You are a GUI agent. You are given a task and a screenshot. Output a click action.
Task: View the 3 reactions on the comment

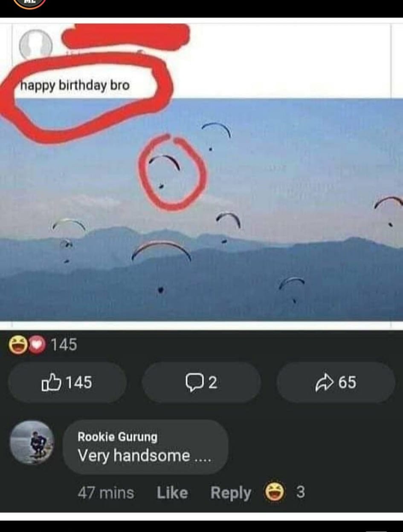[x=301, y=492]
